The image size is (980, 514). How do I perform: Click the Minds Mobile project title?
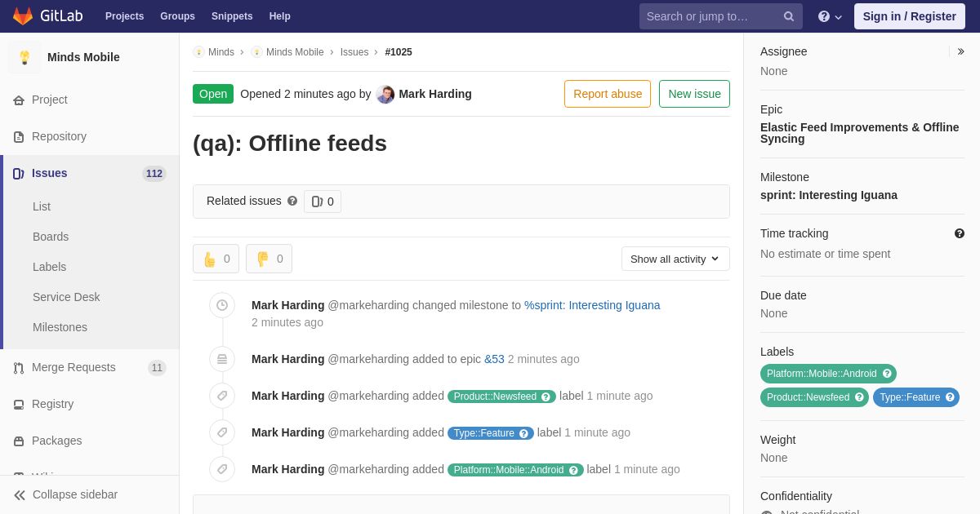(x=83, y=57)
